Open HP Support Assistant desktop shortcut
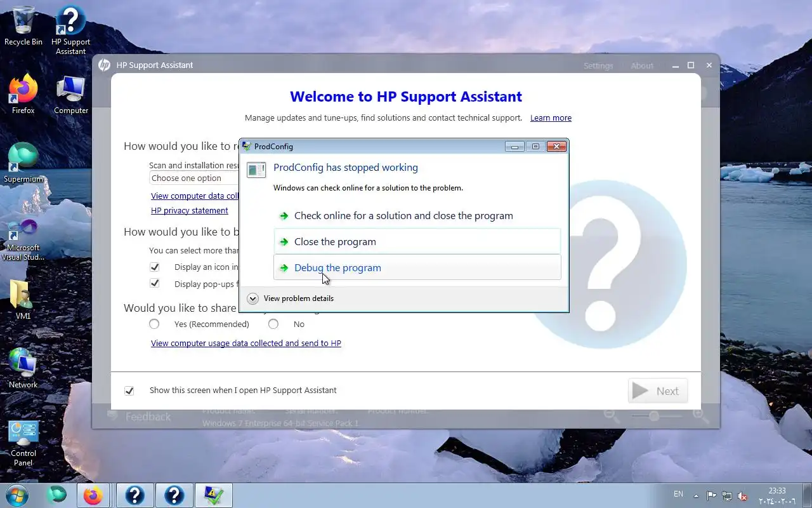 70,30
